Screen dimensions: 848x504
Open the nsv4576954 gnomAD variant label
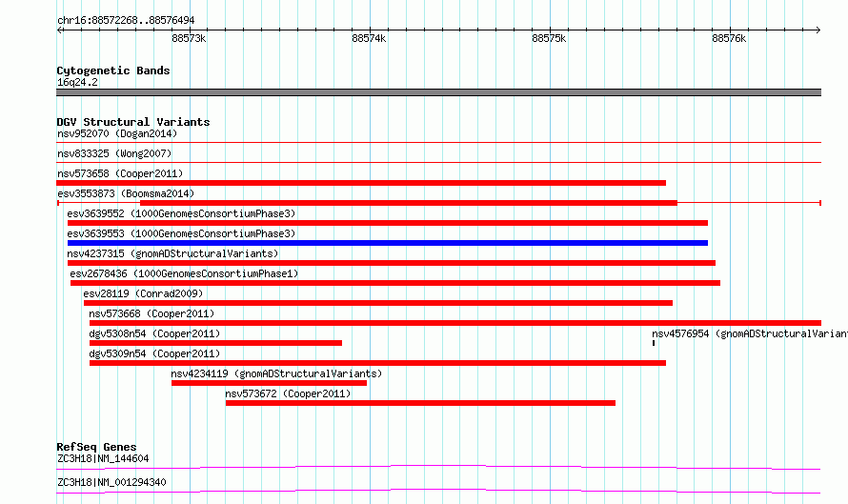[750, 333]
